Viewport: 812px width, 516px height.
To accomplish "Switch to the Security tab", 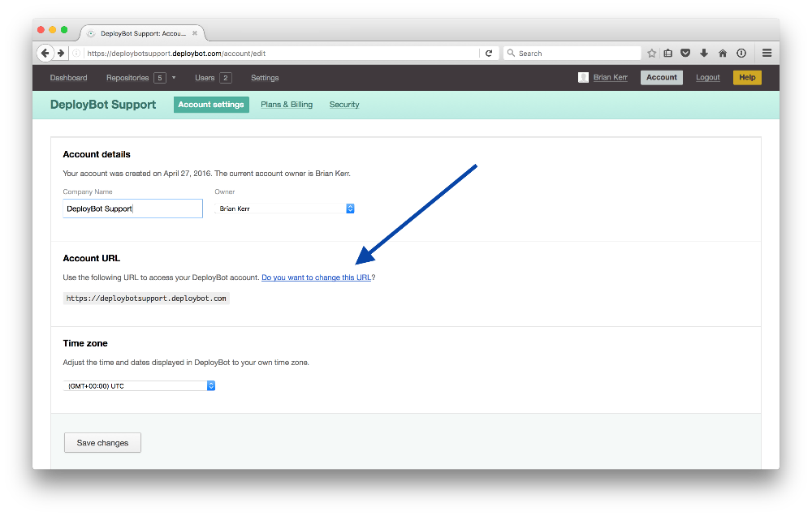I will pyautogui.click(x=343, y=105).
